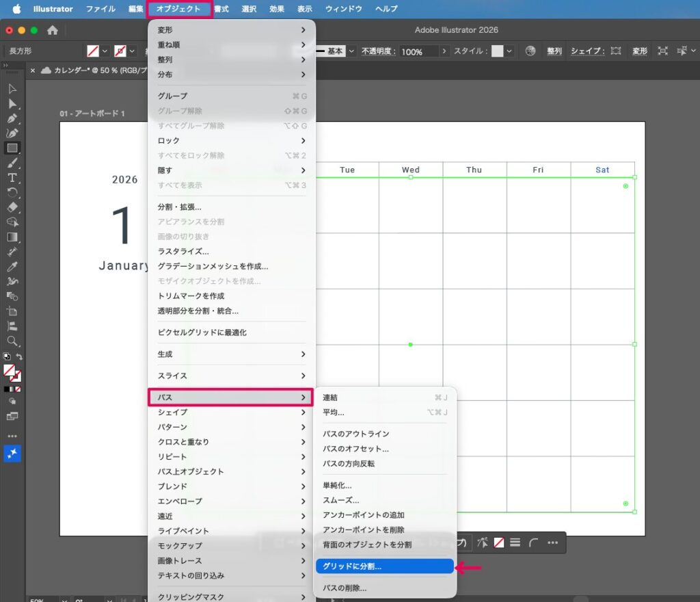The height and width of the screenshot is (602, 700).
Task: Click パスのオフセット... menu item
Action: pos(355,449)
